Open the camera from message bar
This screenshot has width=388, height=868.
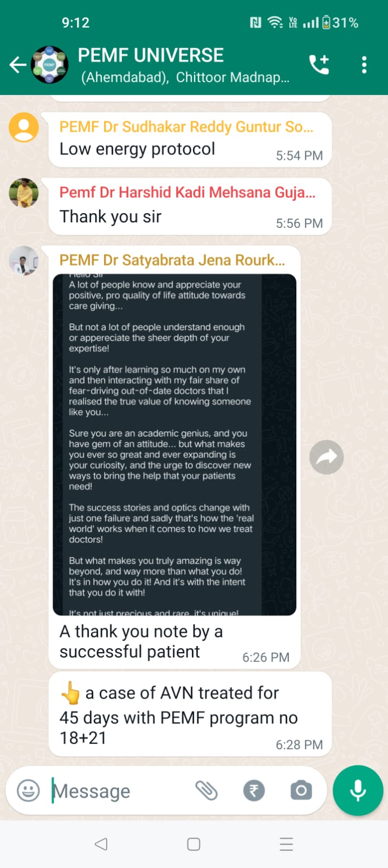(x=301, y=790)
